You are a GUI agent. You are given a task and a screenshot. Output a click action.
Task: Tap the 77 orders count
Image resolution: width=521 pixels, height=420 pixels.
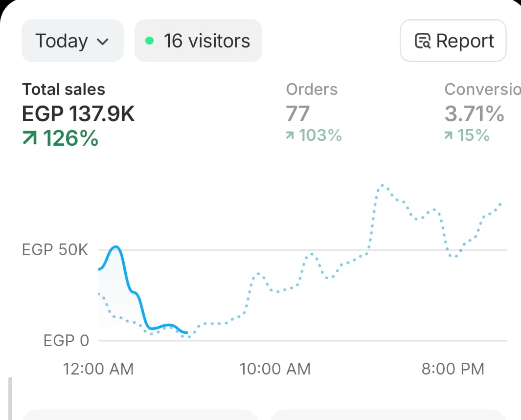[x=298, y=114]
